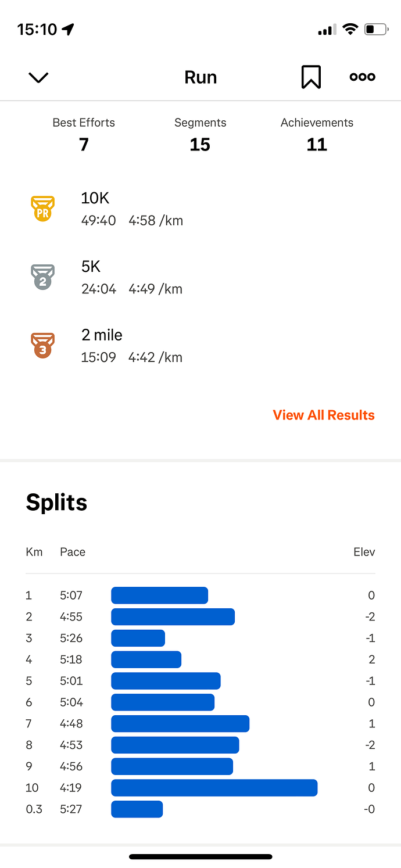401x868 pixels.
Task: Select the kilometer 3 split row pace
Action: pyautogui.click(x=71, y=638)
